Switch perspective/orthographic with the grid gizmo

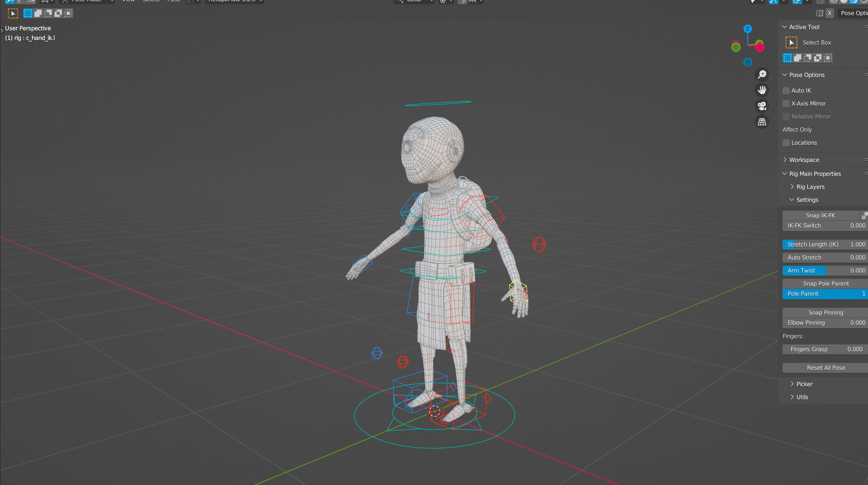click(x=762, y=122)
